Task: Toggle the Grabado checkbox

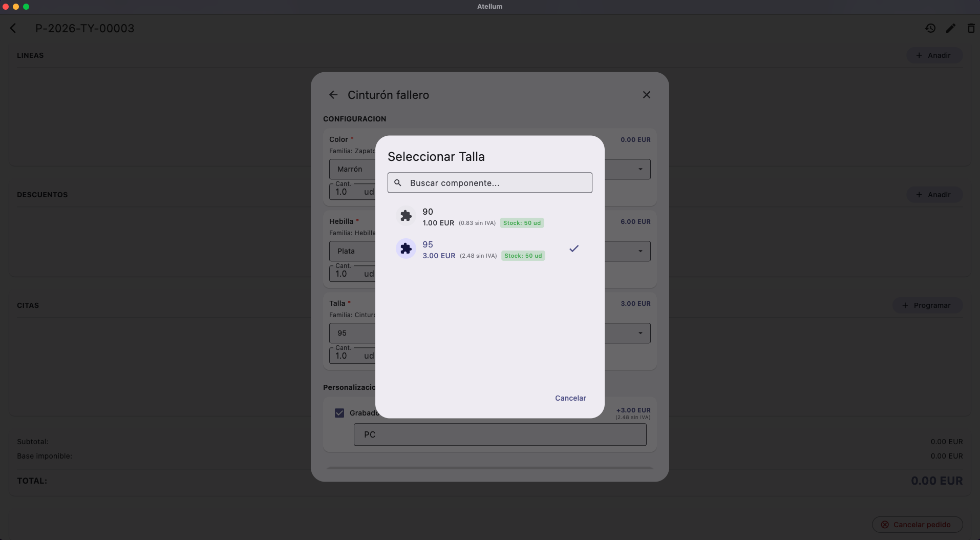Action: click(339, 413)
